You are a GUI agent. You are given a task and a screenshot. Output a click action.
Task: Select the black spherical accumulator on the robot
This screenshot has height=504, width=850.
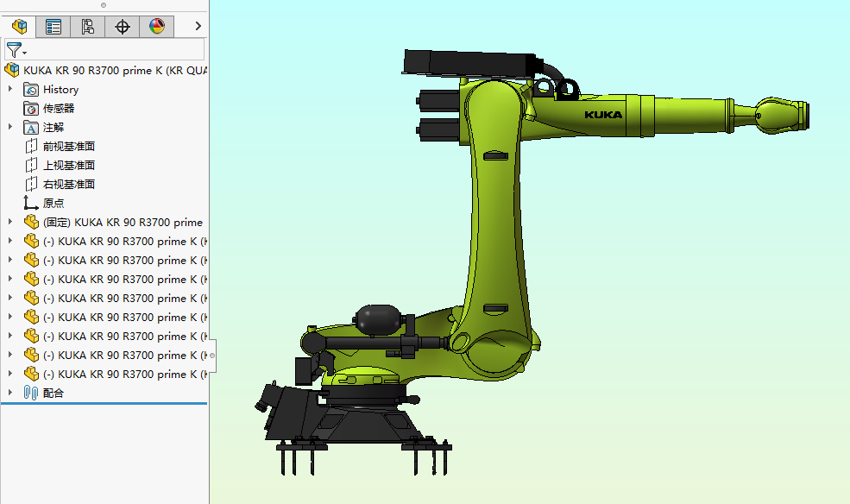coord(378,318)
